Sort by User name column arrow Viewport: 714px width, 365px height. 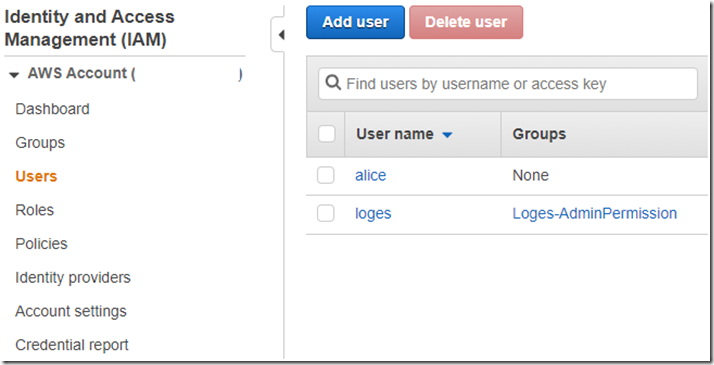pos(447,135)
